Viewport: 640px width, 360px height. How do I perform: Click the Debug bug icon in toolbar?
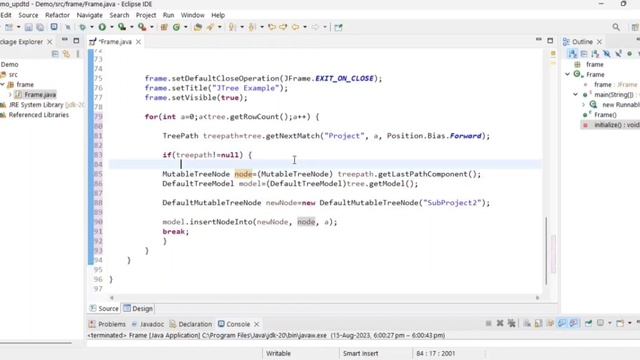[82, 27]
